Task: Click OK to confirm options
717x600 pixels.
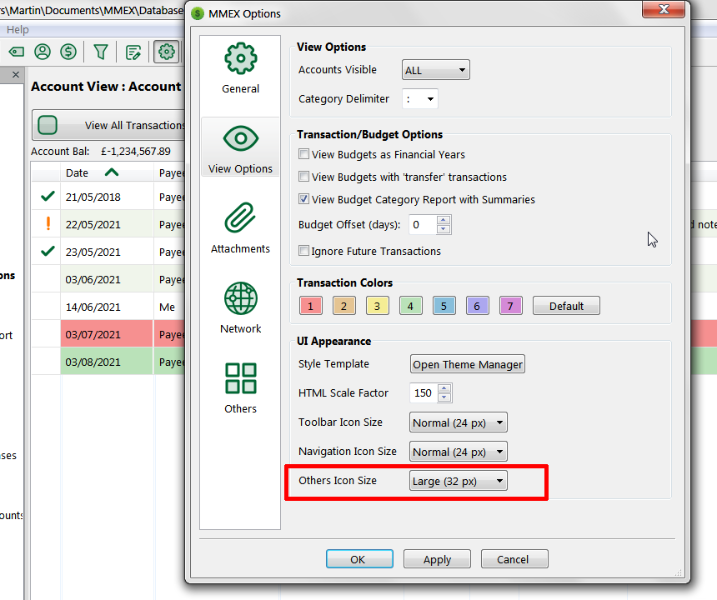Action: point(359,559)
